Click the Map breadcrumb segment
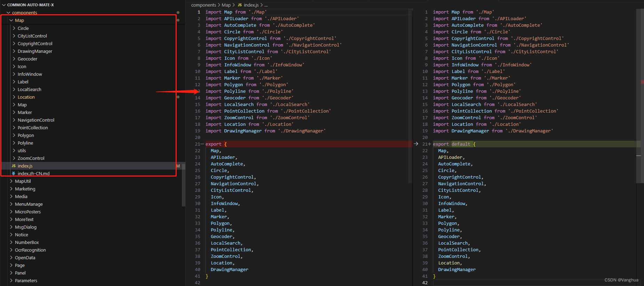This screenshot has height=286, width=644. coord(226,5)
